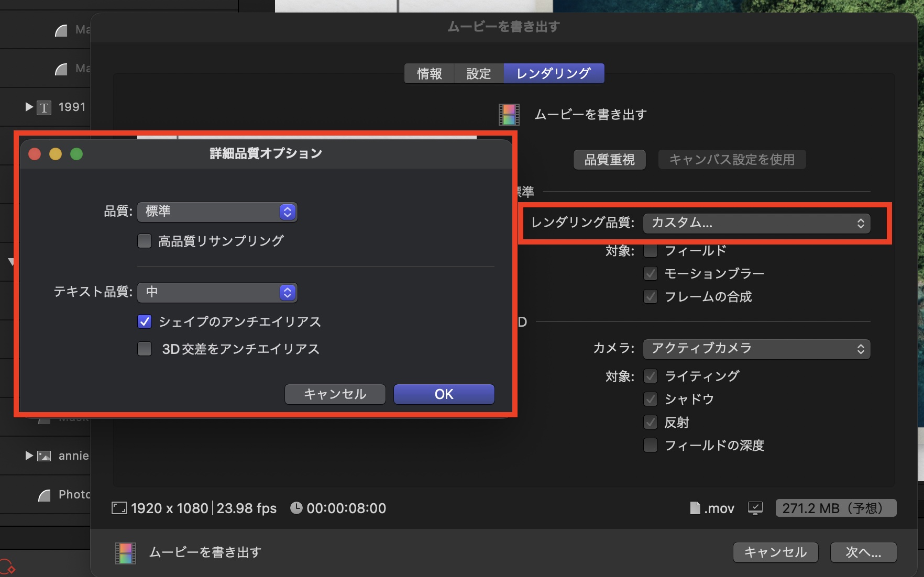Image resolution: width=924 pixels, height=577 pixels.
Task: Open the カメラ dropdown set to アクティブカメラ
Action: 756,349
